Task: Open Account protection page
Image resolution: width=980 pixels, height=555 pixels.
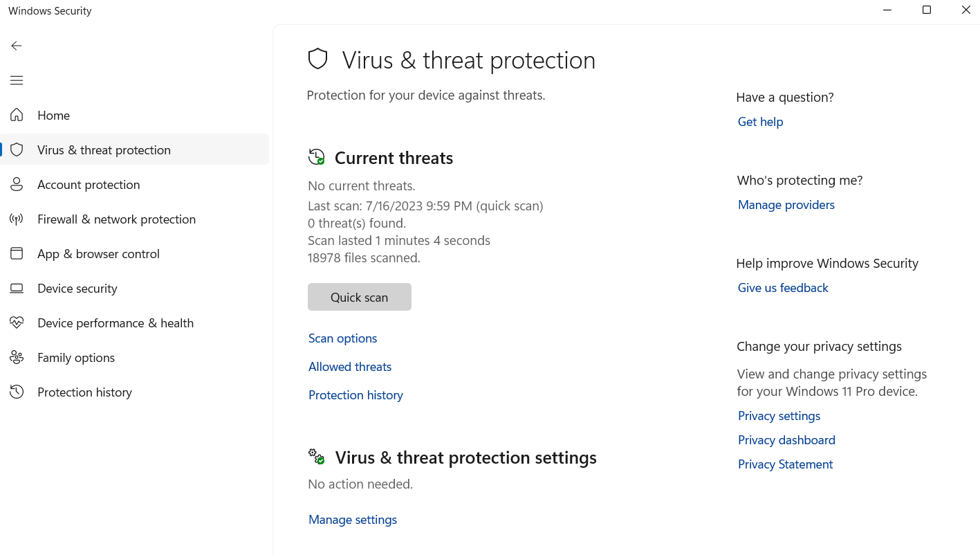Action: pyautogui.click(x=89, y=185)
